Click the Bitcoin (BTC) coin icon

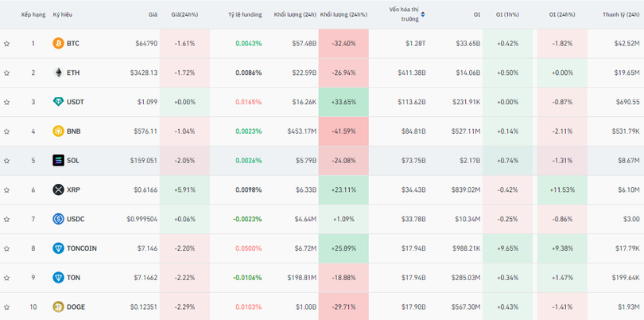(58, 43)
